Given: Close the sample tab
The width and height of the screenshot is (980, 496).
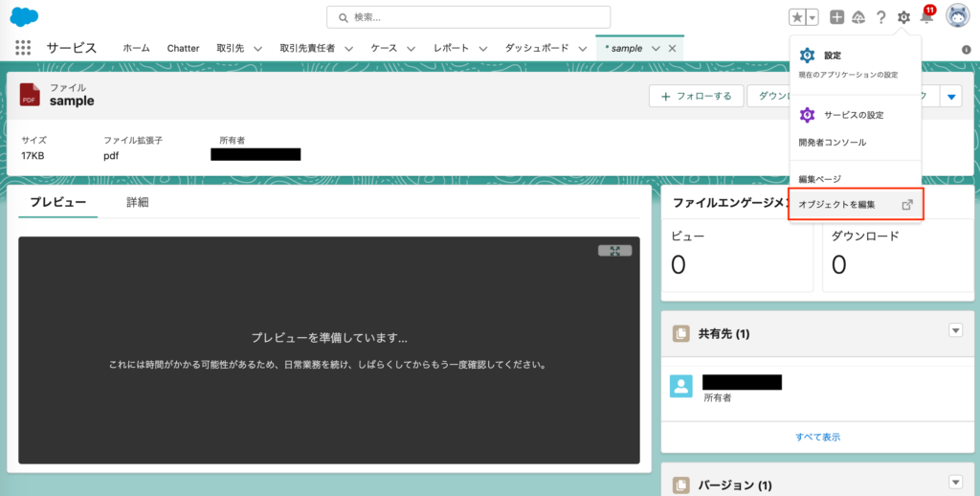Looking at the screenshot, I should [x=673, y=48].
